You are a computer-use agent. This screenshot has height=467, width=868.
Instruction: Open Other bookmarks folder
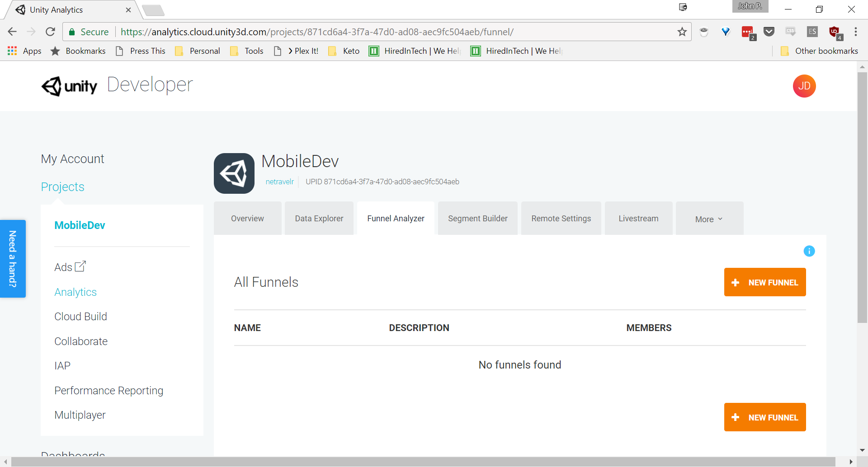pyautogui.click(x=820, y=51)
